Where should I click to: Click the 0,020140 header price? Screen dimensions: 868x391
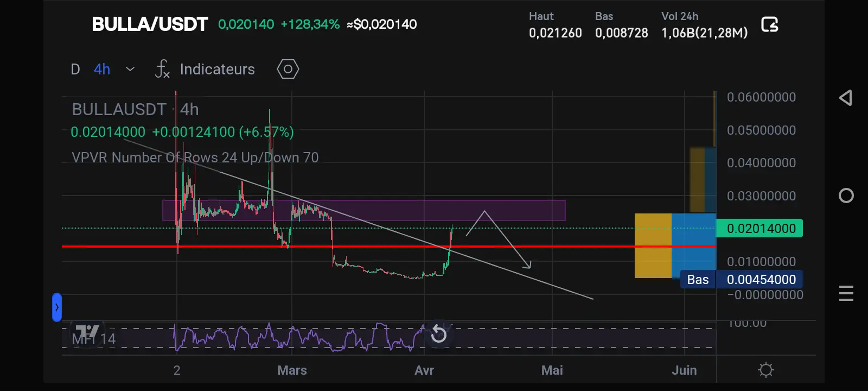(x=246, y=24)
